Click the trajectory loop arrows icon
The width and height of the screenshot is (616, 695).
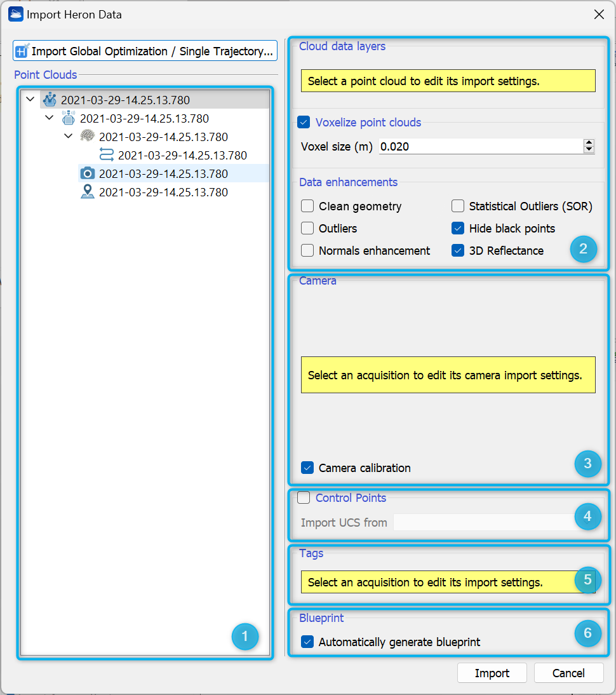107,155
